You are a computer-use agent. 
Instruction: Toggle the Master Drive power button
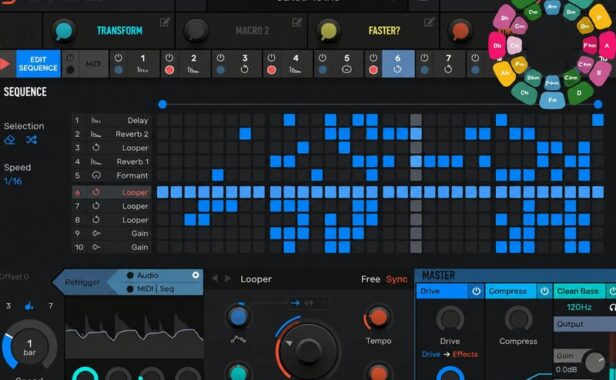[476, 291]
